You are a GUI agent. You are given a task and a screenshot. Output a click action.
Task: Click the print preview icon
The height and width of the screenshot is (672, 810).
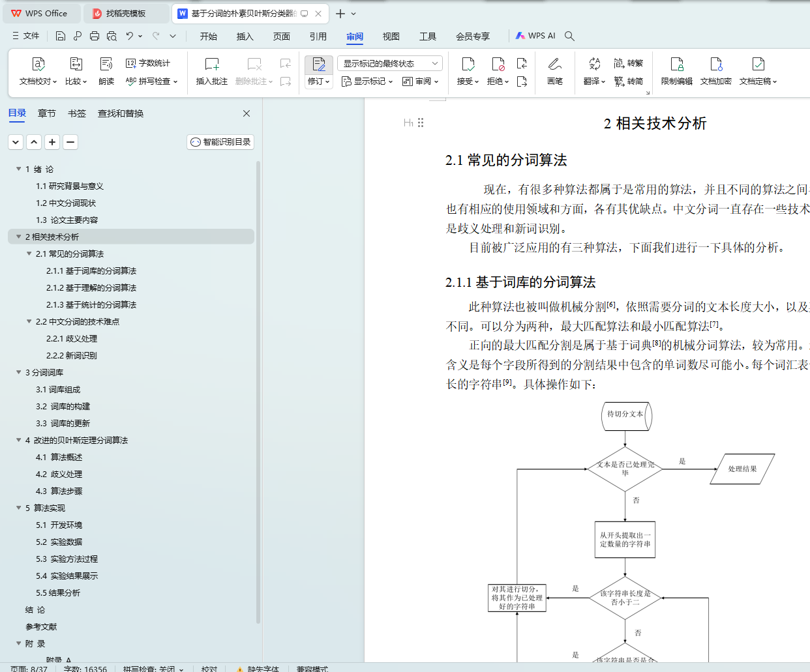[x=112, y=36]
